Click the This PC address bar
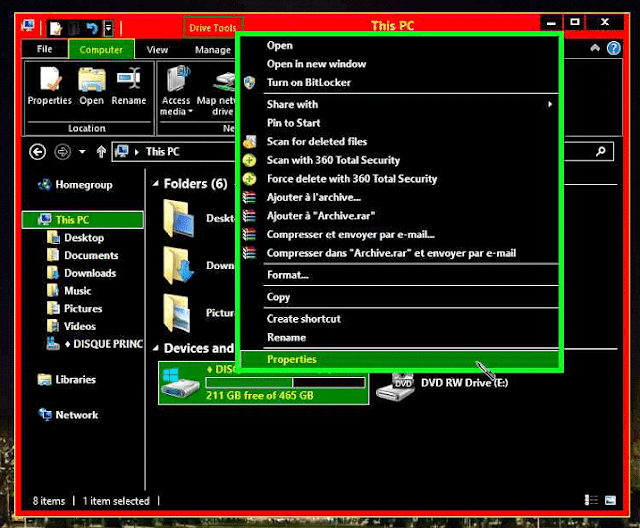Viewport: 640px width, 528px height. (x=175, y=152)
